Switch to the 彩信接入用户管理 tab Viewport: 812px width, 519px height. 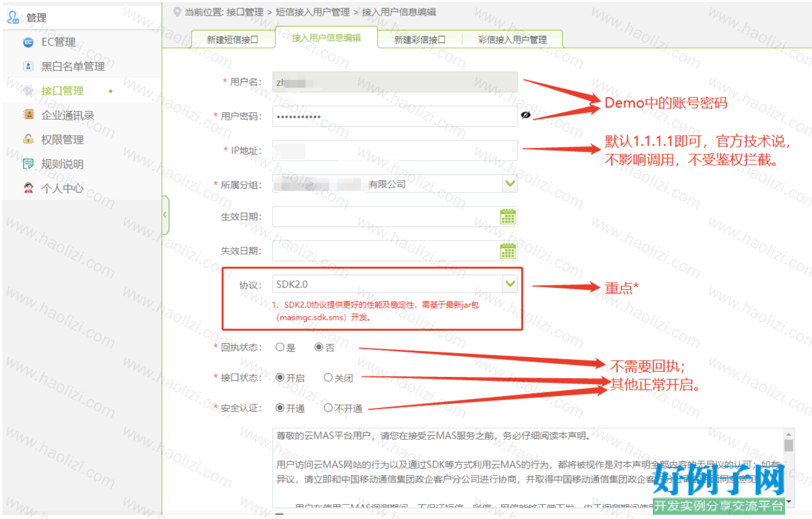(x=512, y=40)
